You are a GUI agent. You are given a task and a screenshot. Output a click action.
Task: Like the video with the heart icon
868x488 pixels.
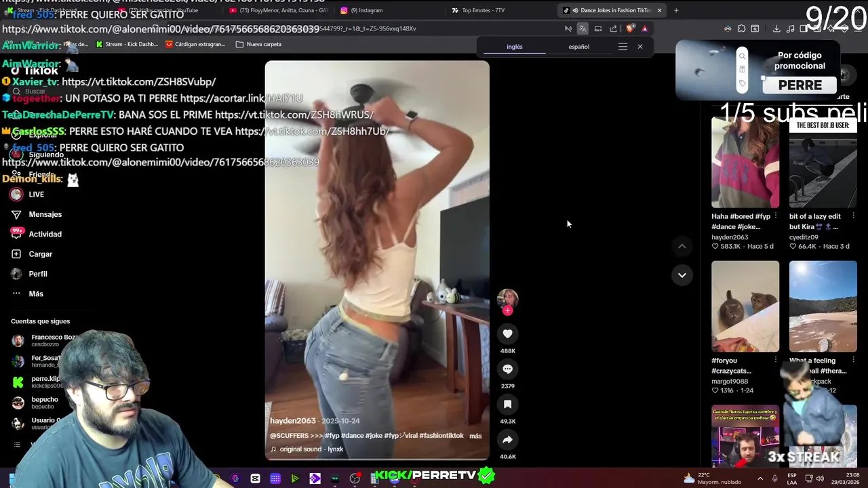pyautogui.click(x=507, y=333)
